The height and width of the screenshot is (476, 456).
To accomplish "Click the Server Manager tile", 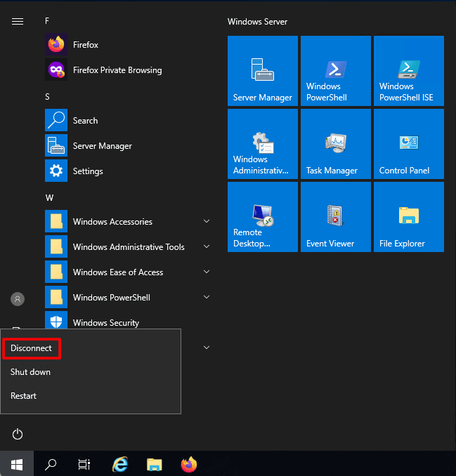I will (x=263, y=71).
